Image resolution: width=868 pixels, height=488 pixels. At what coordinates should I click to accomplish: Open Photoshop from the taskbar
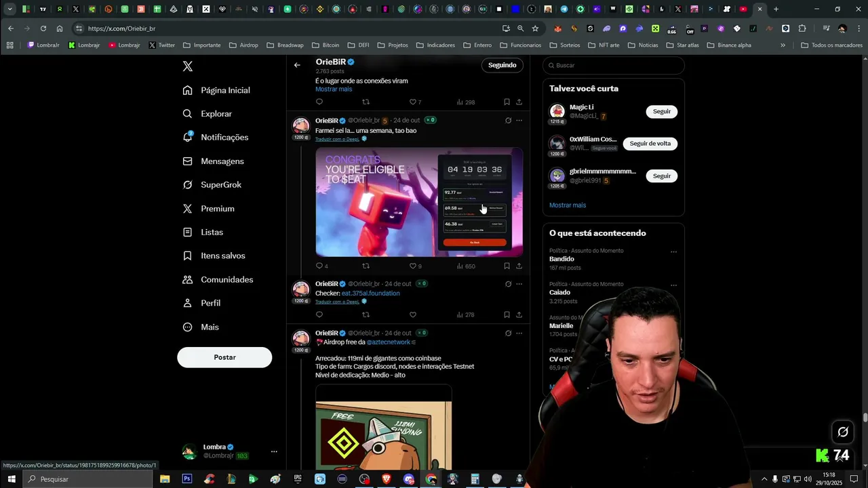(x=187, y=479)
